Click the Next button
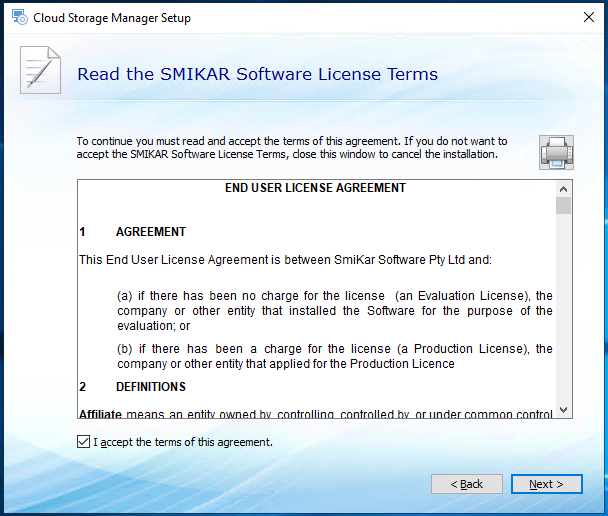The height and width of the screenshot is (516, 608). [x=546, y=484]
